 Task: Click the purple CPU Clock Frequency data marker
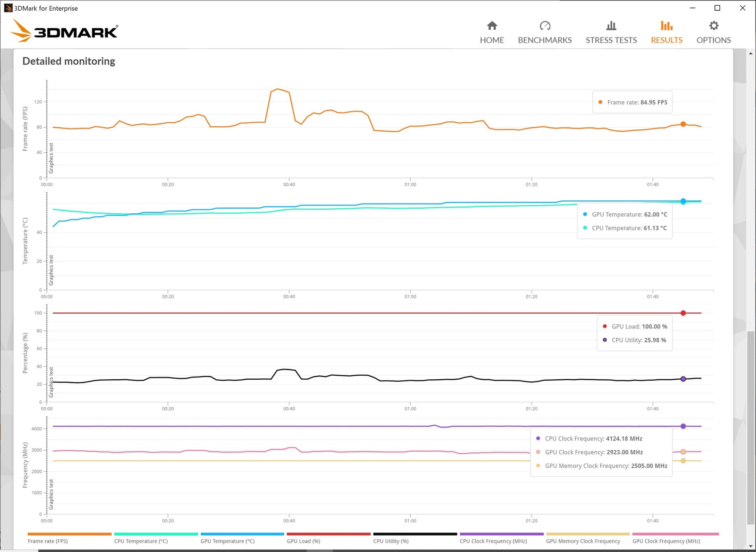point(683,426)
